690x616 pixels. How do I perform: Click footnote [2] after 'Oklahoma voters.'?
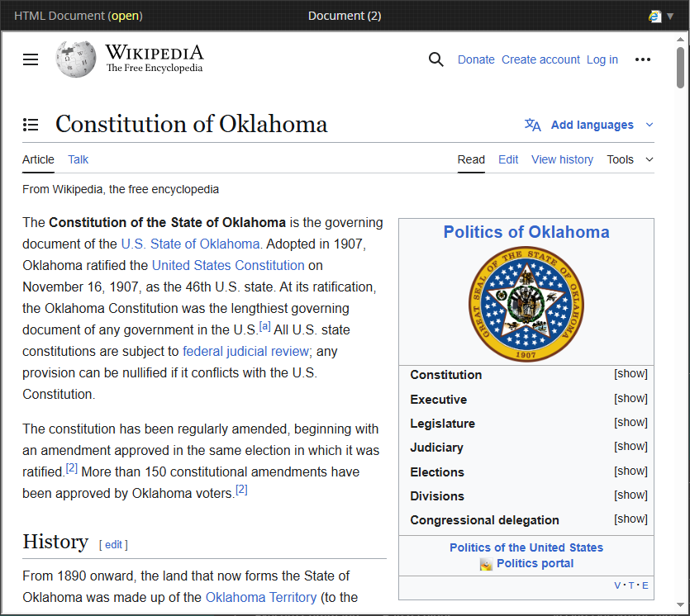point(241,490)
